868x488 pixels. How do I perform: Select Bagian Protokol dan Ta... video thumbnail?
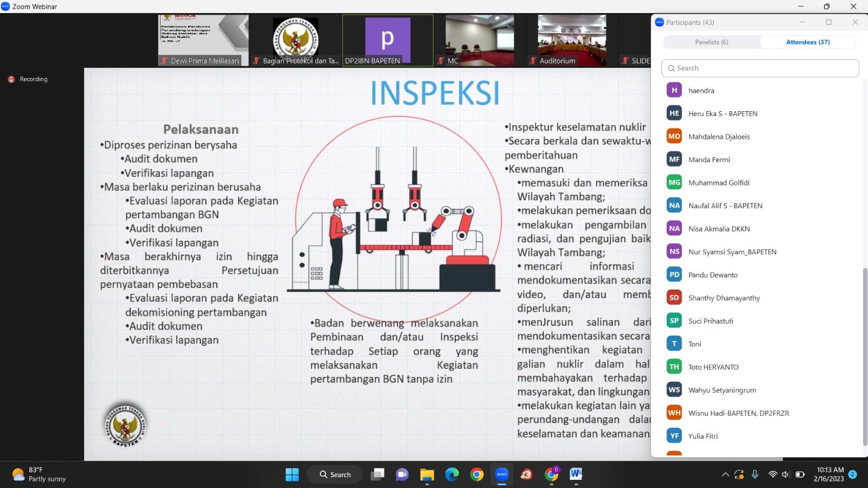(x=296, y=41)
